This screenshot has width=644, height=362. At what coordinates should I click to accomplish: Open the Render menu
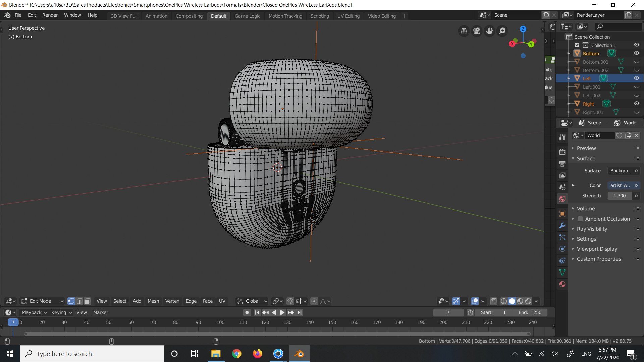click(x=50, y=15)
